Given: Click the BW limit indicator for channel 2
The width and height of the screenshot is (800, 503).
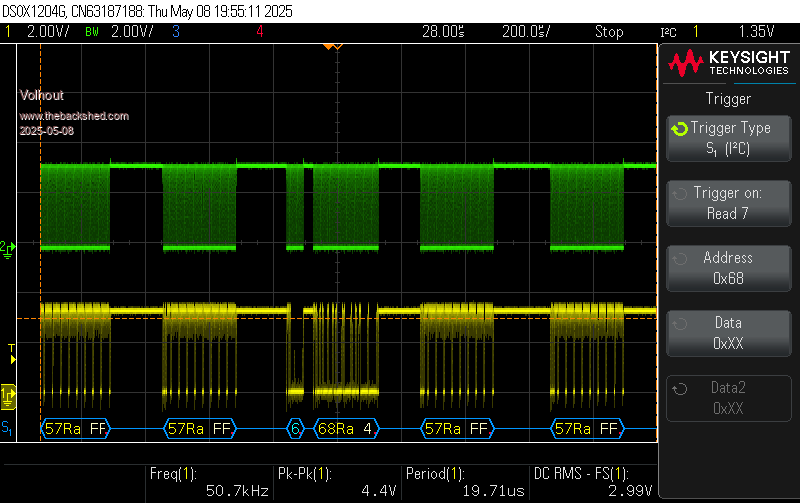Looking at the screenshot, I should coord(92,32).
